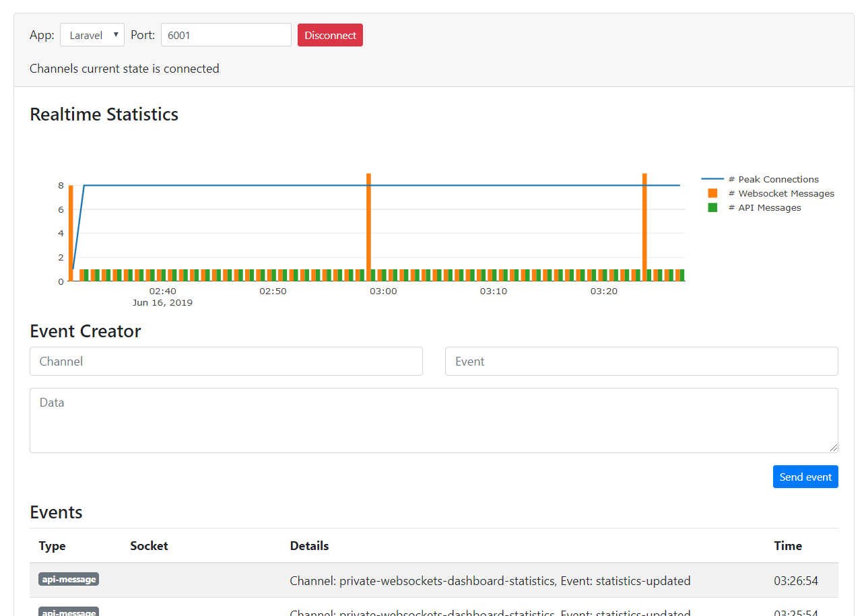Click into the Data textarea
Screen dimensions: 866x616
coord(434,420)
